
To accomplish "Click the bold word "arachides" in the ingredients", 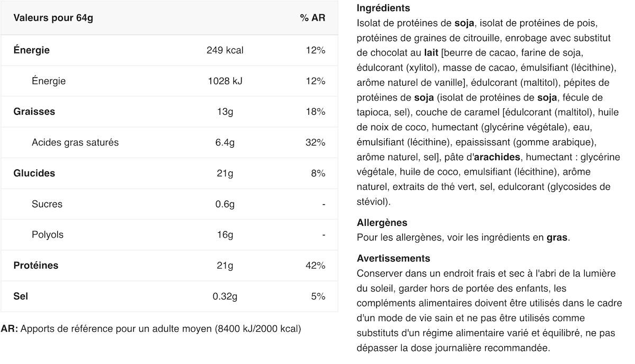I will (x=497, y=157).
